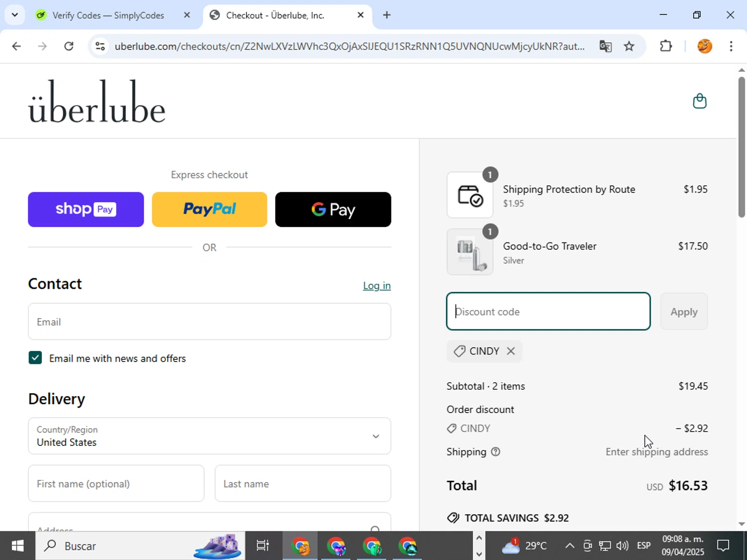This screenshot has width=747, height=560.
Task: Open the fourth Chrome taskbar icon
Action: click(408, 546)
